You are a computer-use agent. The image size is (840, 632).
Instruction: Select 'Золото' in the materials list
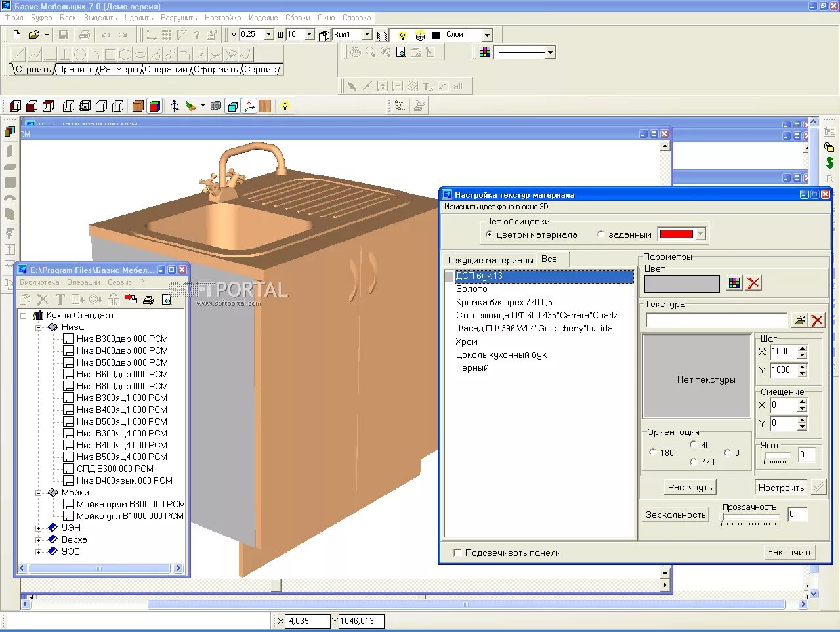[x=471, y=289]
